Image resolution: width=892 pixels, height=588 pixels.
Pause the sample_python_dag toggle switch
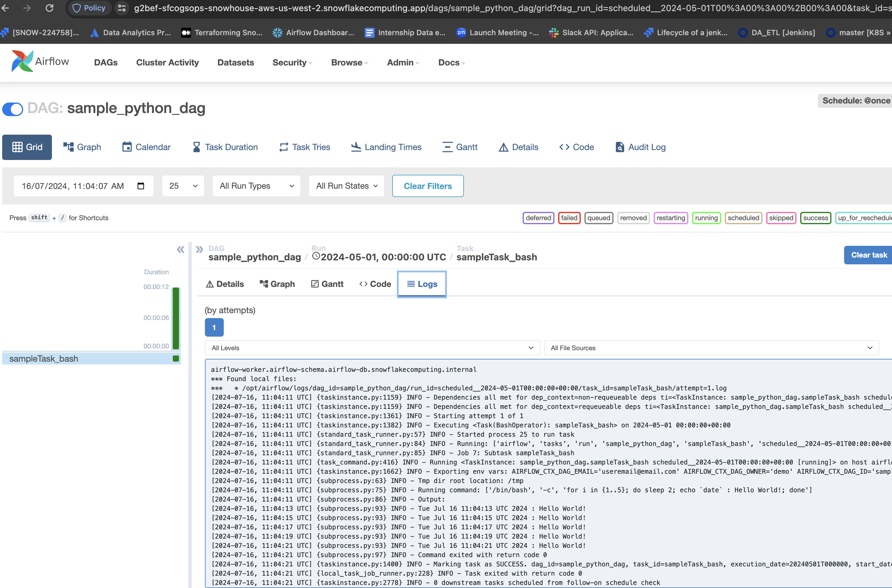13,109
